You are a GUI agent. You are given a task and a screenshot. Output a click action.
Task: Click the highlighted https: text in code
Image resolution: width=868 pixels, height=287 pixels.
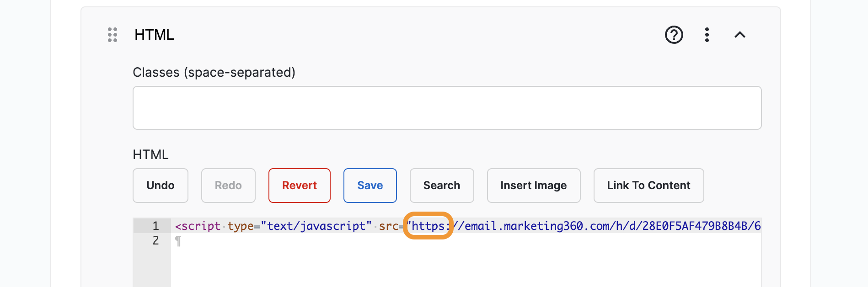428,226
